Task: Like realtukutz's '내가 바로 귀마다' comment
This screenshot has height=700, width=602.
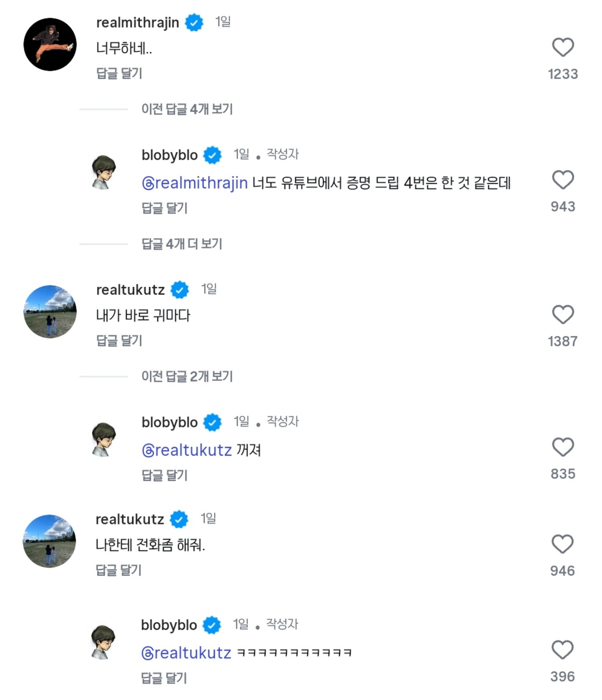Action: (562, 315)
